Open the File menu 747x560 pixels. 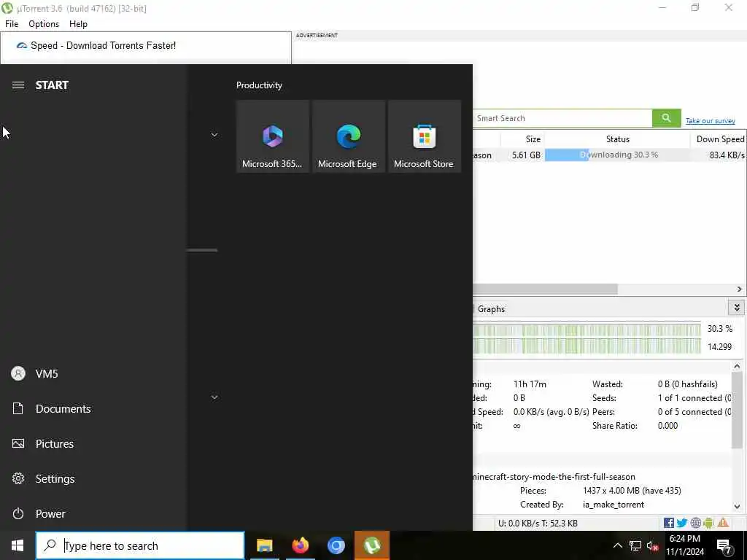[x=12, y=24]
